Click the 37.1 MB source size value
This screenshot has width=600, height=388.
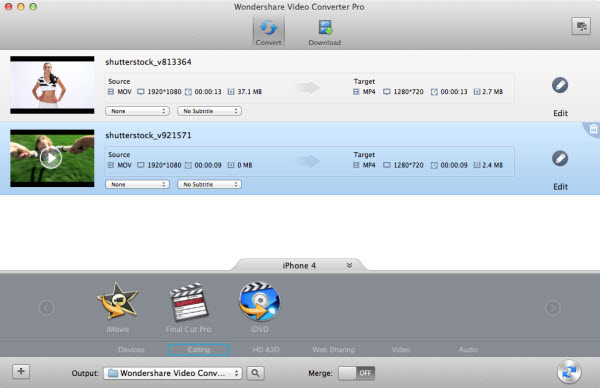pos(249,92)
